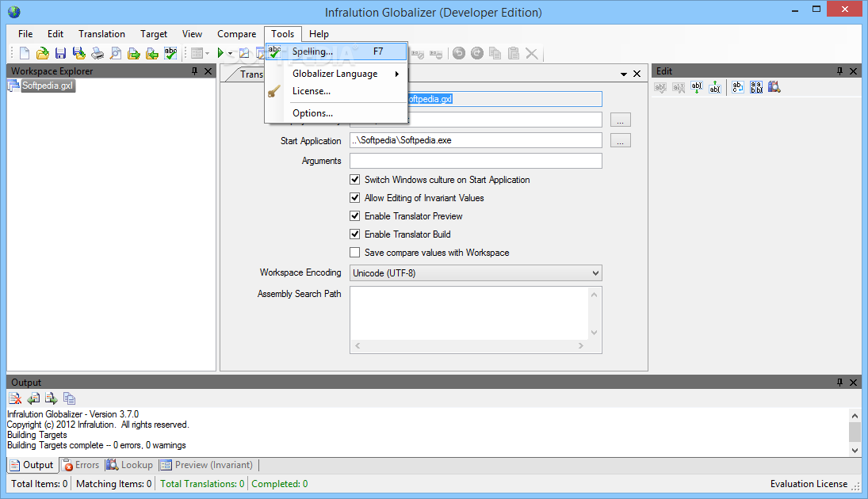Open a workspace using the folder icon
The width and height of the screenshot is (868, 499).
click(x=43, y=53)
